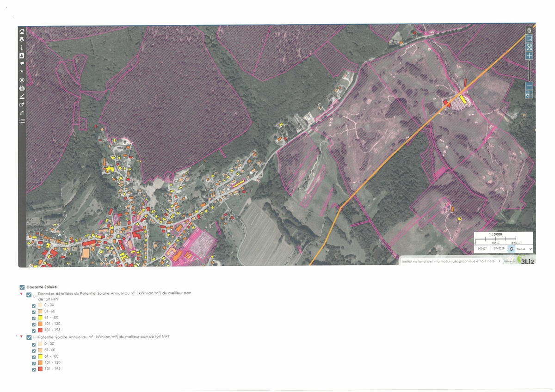Open the star bookmarks icon
Image resolution: width=555 pixels, height=392 pixels.
(22, 72)
